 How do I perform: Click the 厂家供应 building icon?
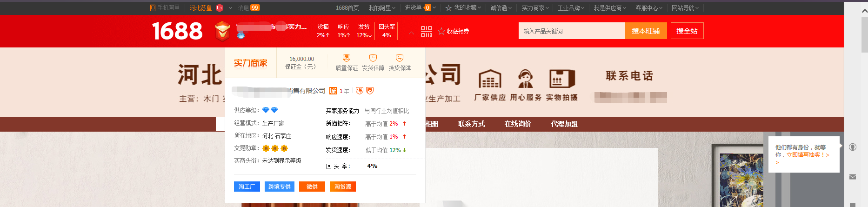[x=490, y=79]
